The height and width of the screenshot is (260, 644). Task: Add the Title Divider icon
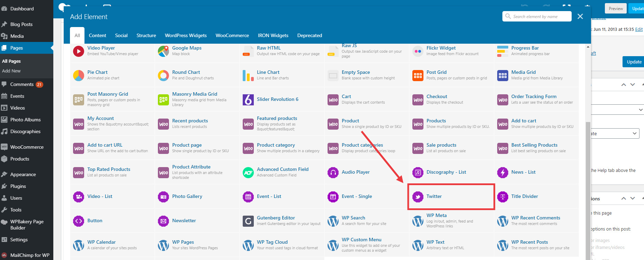click(503, 197)
